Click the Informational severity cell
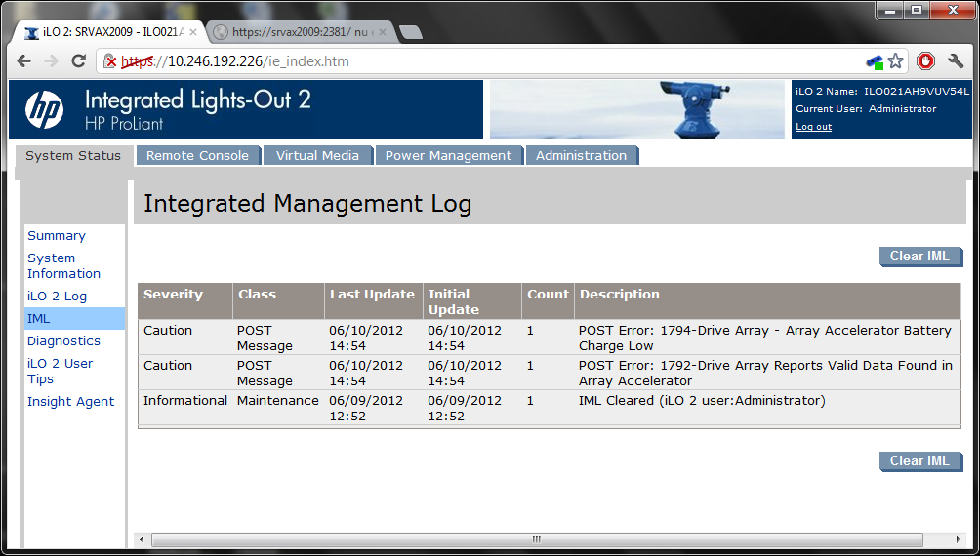980x556 pixels. coord(185,401)
